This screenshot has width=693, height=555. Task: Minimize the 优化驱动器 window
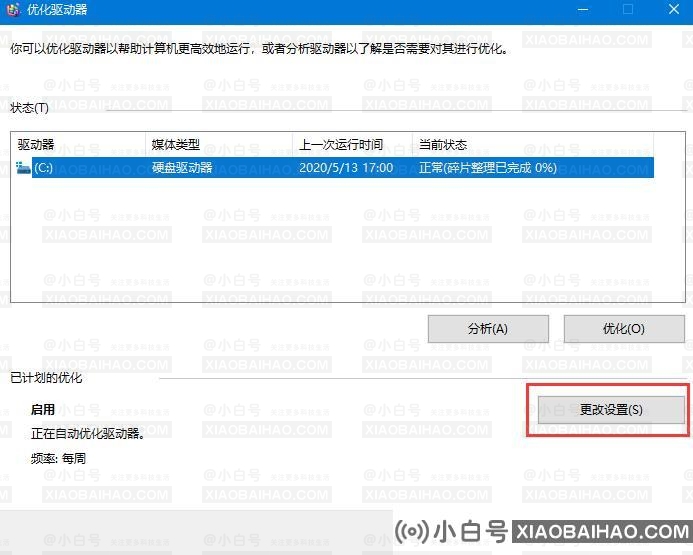click(x=583, y=10)
